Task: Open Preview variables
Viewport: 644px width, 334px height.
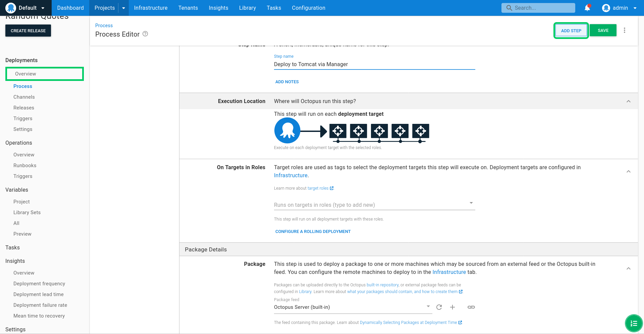Action: 22,234
